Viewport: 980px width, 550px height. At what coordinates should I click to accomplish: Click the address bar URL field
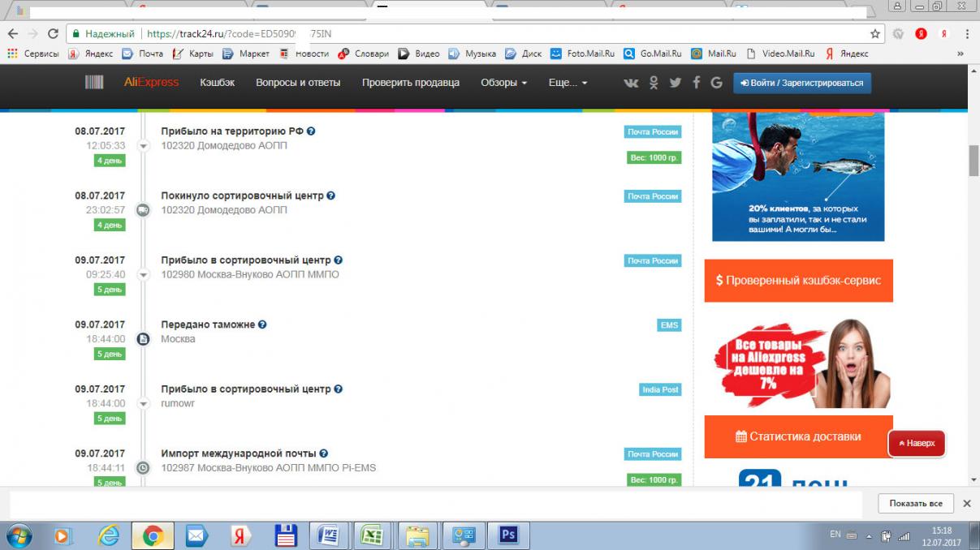coord(487,34)
